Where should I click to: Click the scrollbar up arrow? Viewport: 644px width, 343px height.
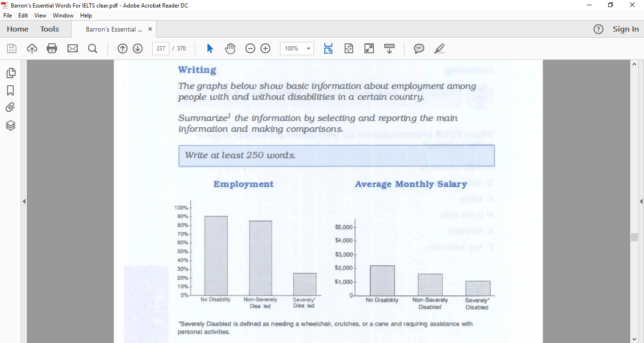634,64
